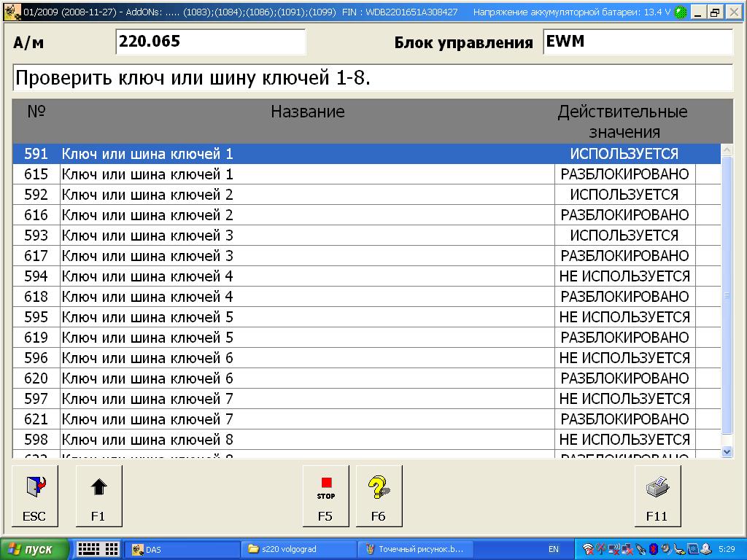Select row 598 Ключ или шина ключей 8

[x=367, y=440]
